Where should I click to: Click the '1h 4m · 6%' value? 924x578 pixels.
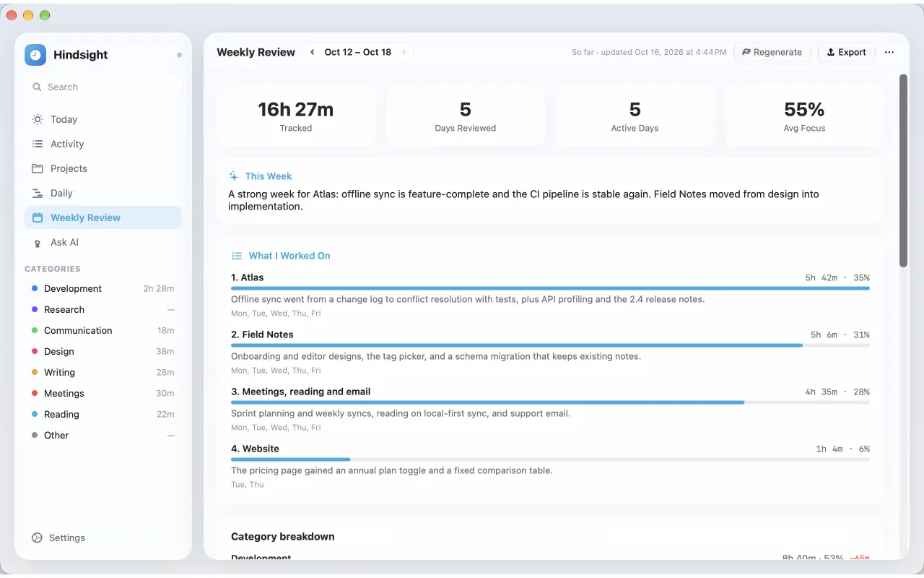(842, 449)
